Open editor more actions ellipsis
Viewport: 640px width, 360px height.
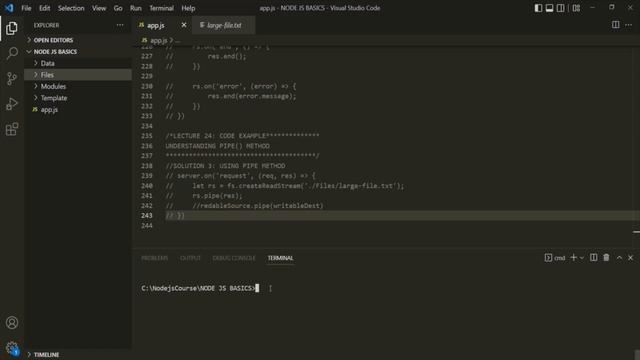629,25
